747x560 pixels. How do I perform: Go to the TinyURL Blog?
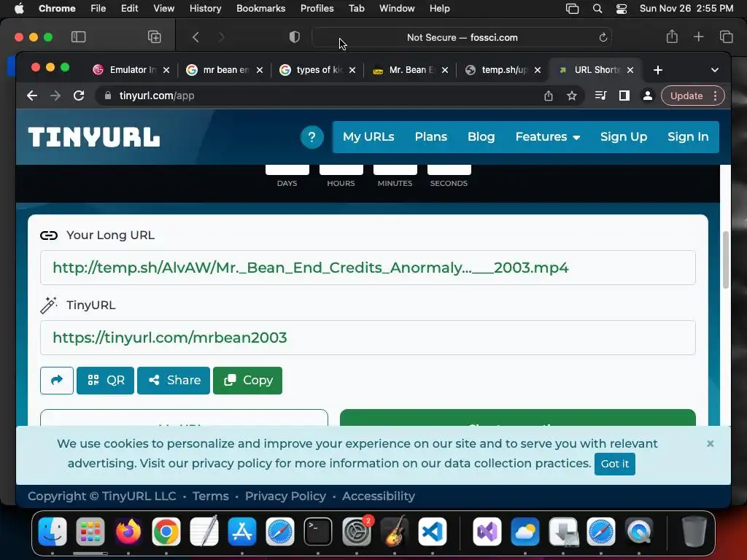click(x=481, y=137)
